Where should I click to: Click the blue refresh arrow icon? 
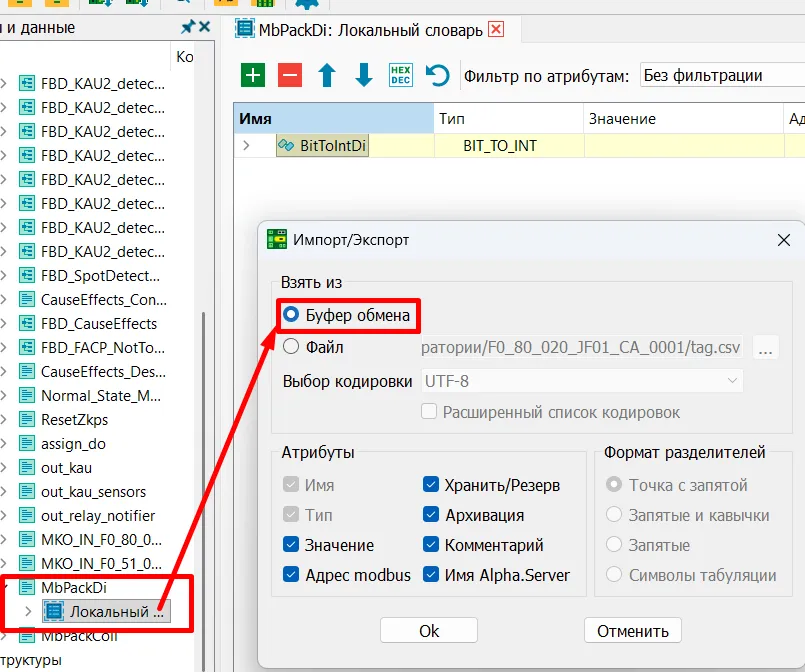point(437,75)
